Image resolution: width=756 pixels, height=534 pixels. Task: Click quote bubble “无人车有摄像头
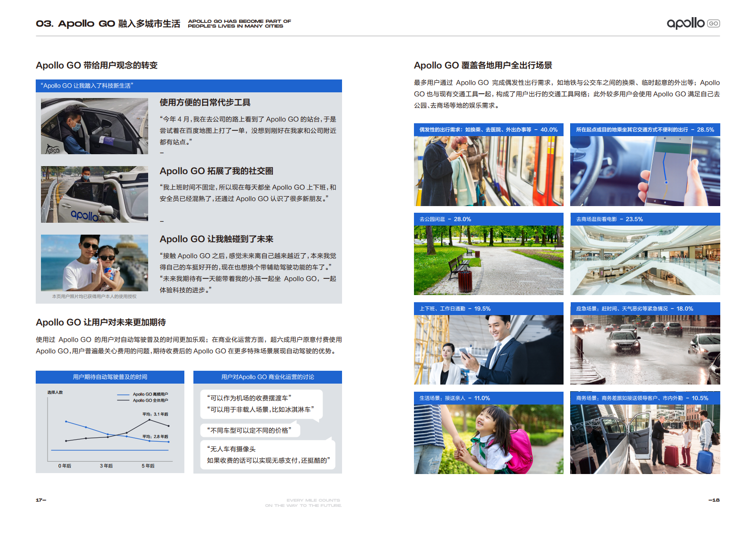pyautogui.click(x=268, y=455)
